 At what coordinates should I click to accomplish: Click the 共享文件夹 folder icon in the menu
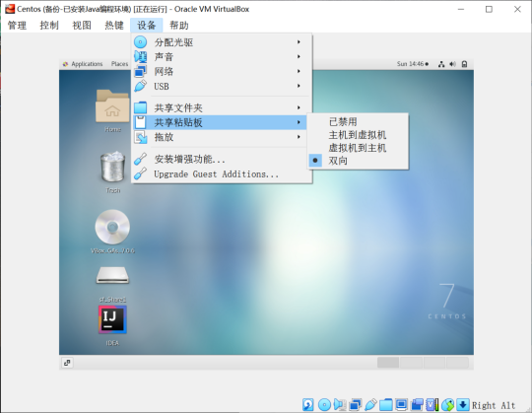coord(141,107)
